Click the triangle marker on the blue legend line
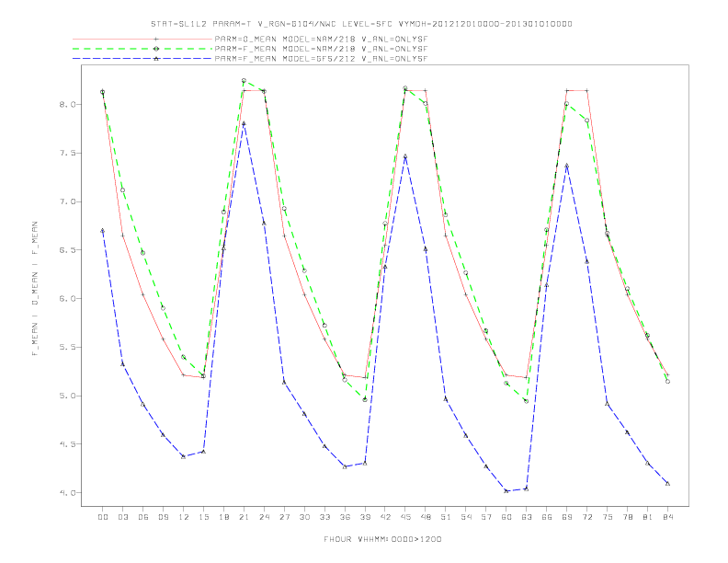Viewport: 728px width, 563px height. tap(156, 59)
